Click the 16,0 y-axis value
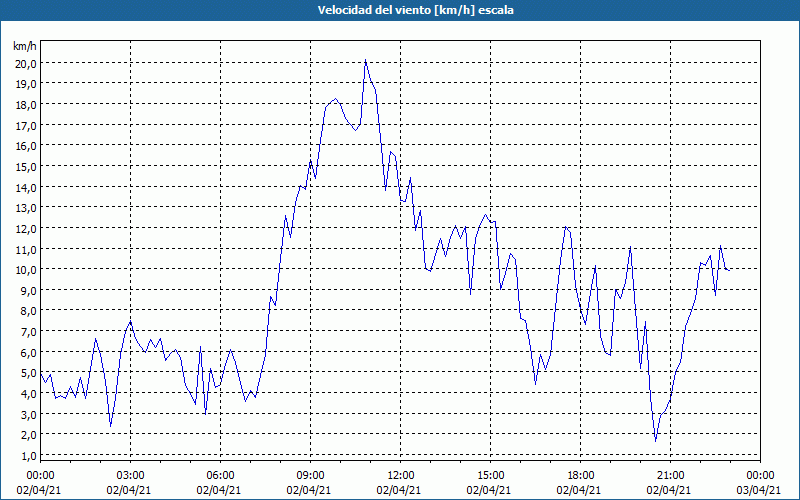800x500 pixels. tap(26, 146)
